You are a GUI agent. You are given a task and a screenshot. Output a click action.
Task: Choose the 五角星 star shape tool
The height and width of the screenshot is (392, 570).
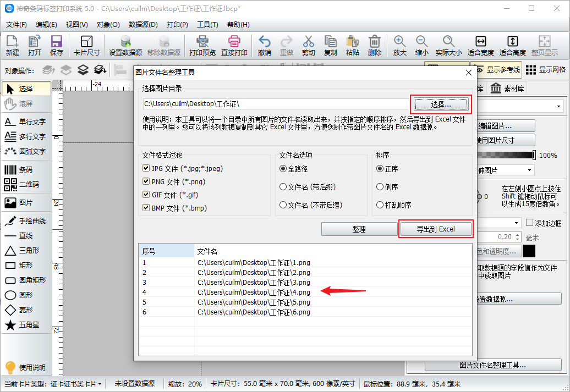(10, 325)
